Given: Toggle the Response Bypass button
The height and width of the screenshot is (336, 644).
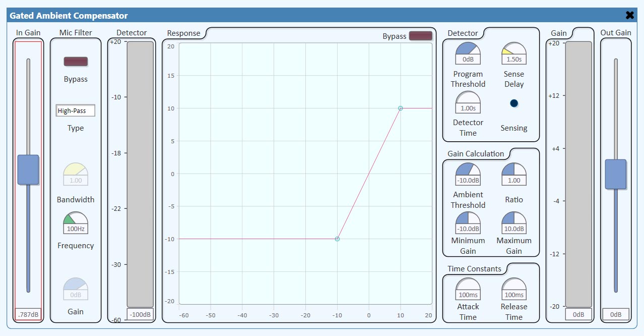Looking at the screenshot, I should [420, 36].
